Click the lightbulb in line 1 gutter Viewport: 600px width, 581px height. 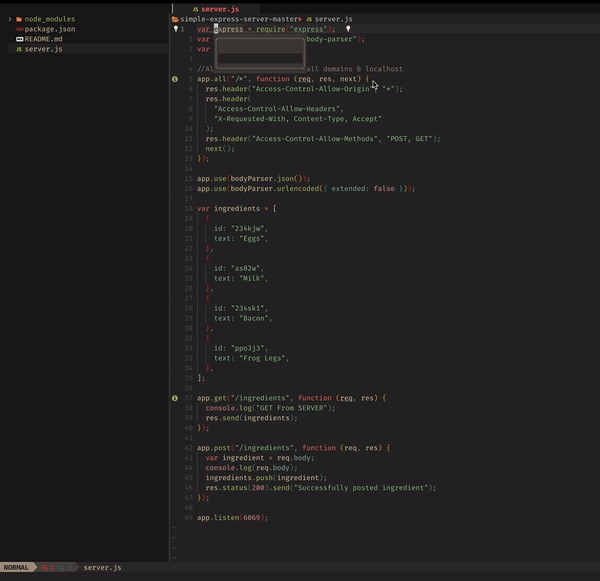pyautogui.click(x=176, y=29)
